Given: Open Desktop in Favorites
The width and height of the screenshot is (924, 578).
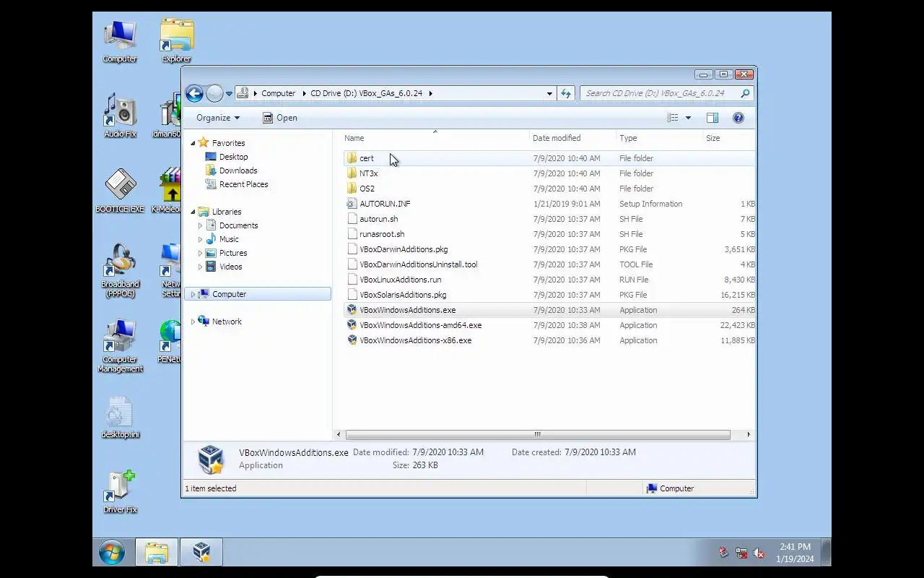Looking at the screenshot, I should (x=233, y=157).
